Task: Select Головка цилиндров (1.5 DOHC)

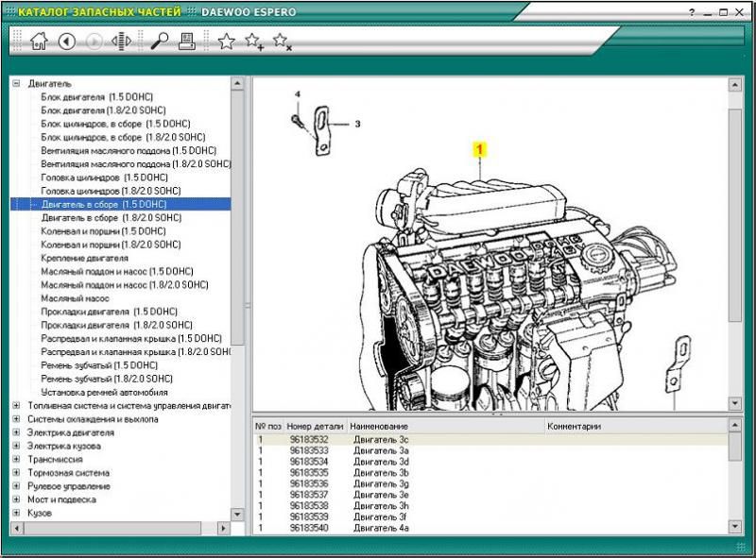Action: tap(104, 177)
